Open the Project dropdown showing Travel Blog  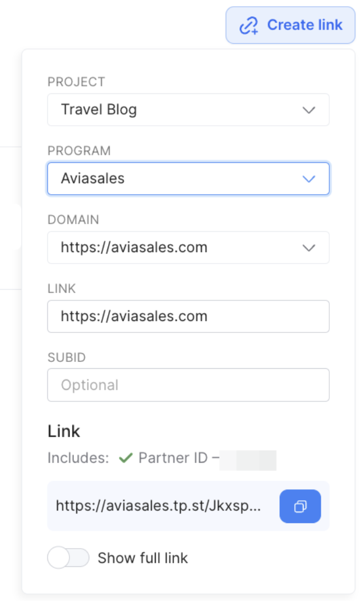pos(188,110)
